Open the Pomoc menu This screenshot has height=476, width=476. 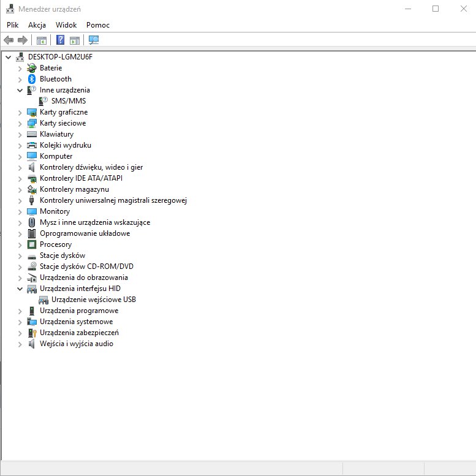(98, 25)
